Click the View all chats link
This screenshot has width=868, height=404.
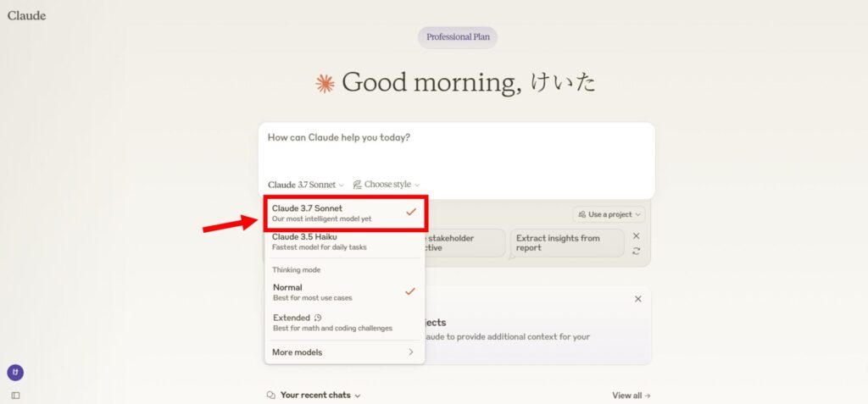coord(631,396)
